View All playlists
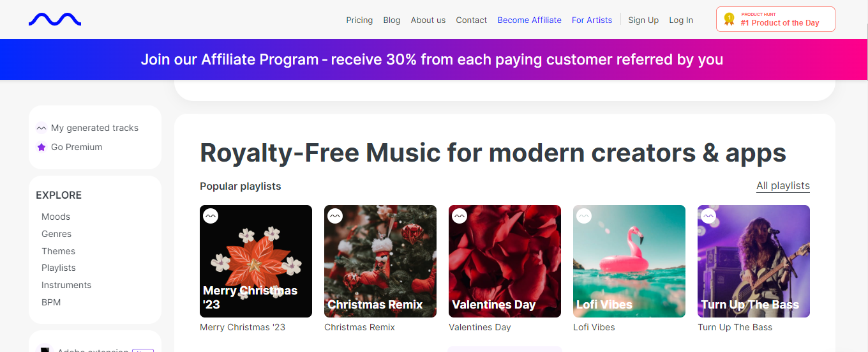Screen dimensions: 868x352 [x=782, y=186]
